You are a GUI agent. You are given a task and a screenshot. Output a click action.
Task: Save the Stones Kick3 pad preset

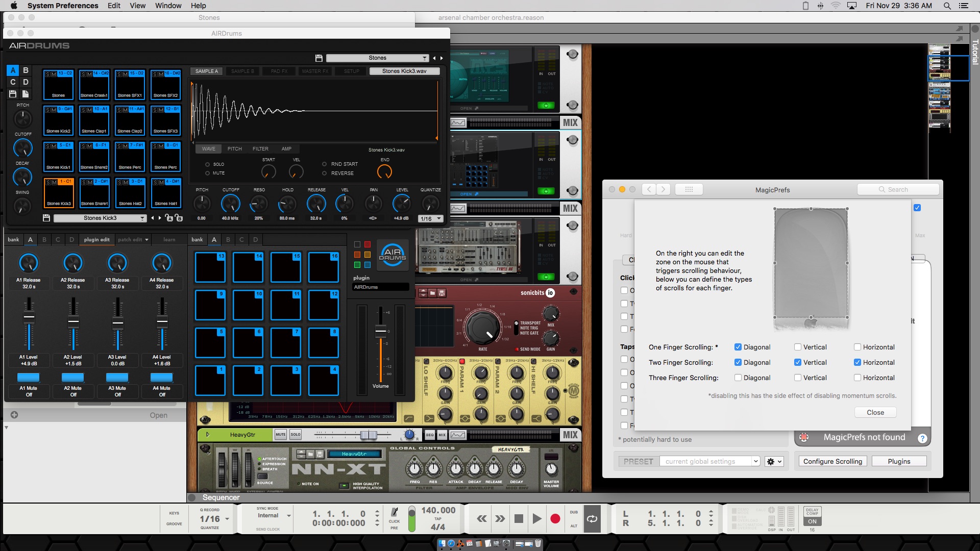[x=46, y=218]
